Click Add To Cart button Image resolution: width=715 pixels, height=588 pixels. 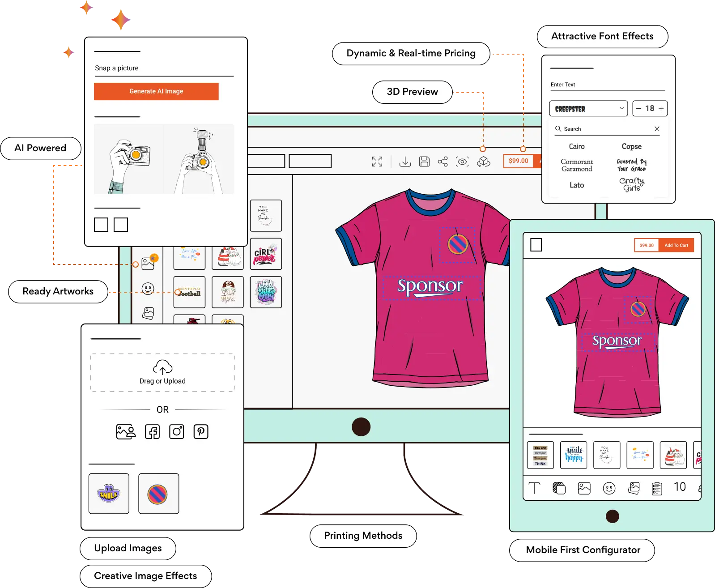point(676,245)
